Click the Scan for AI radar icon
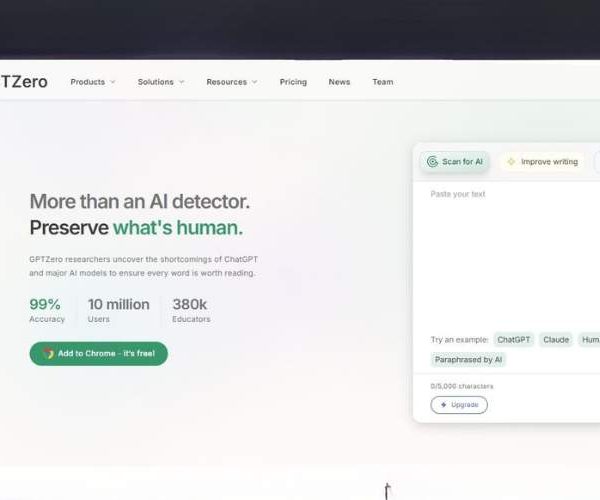 432,162
